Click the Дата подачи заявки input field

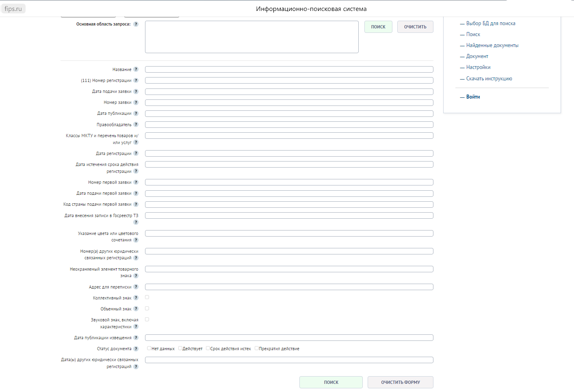point(289,92)
